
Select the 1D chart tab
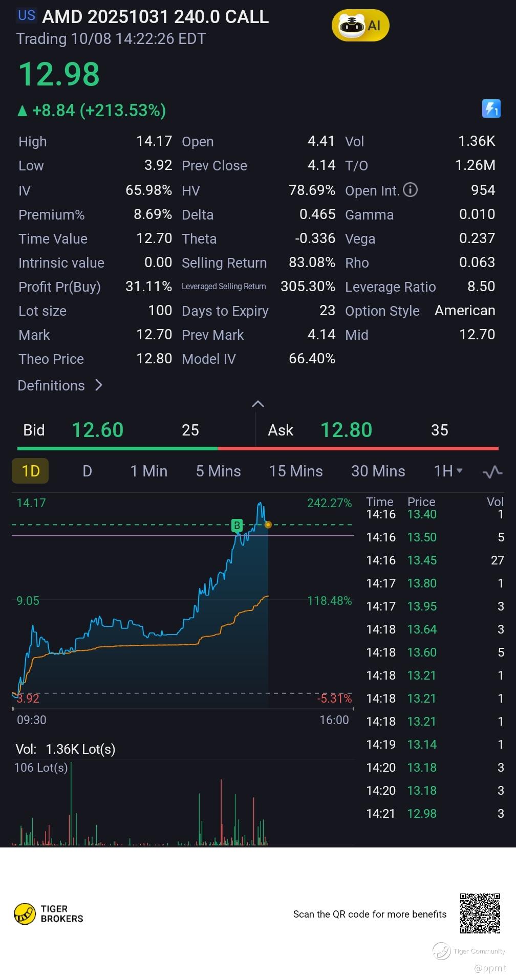tap(30, 471)
